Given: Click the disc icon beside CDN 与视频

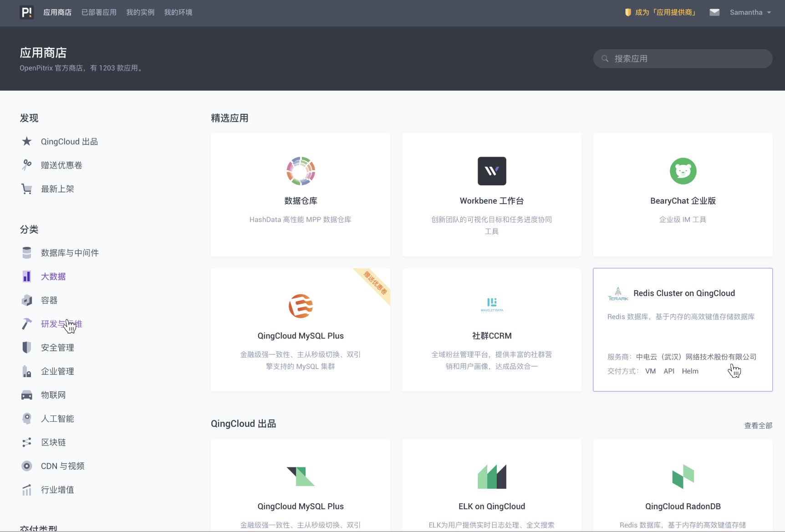Looking at the screenshot, I should coord(27,466).
